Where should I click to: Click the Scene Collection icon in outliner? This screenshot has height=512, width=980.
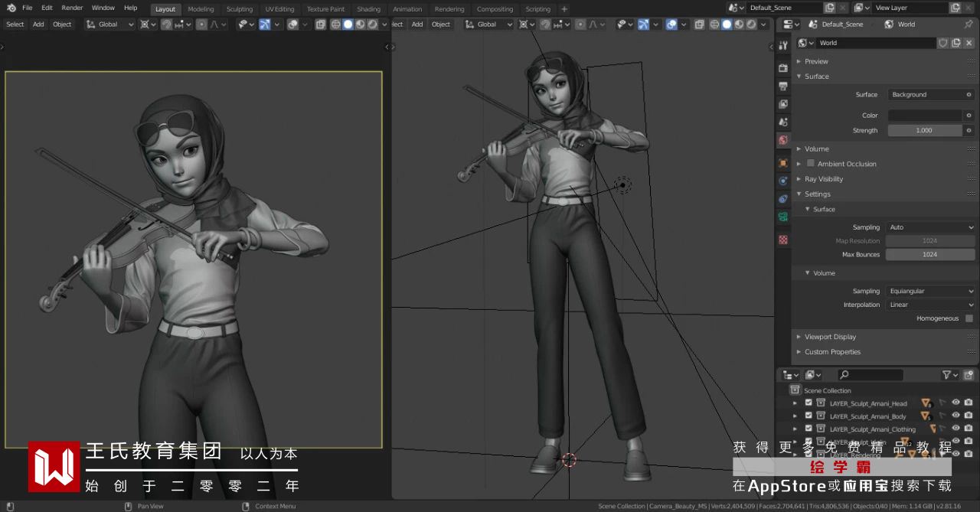pos(795,390)
